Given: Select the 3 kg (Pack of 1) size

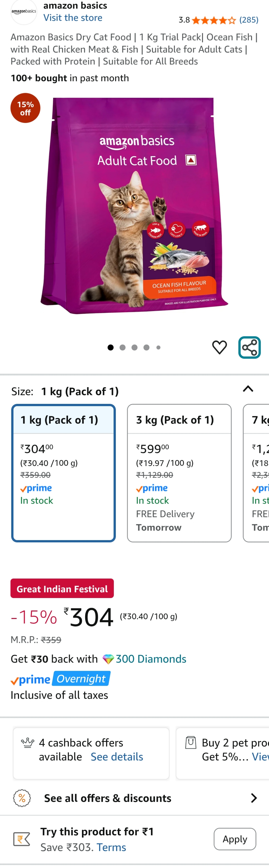Looking at the screenshot, I should click(179, 473).
